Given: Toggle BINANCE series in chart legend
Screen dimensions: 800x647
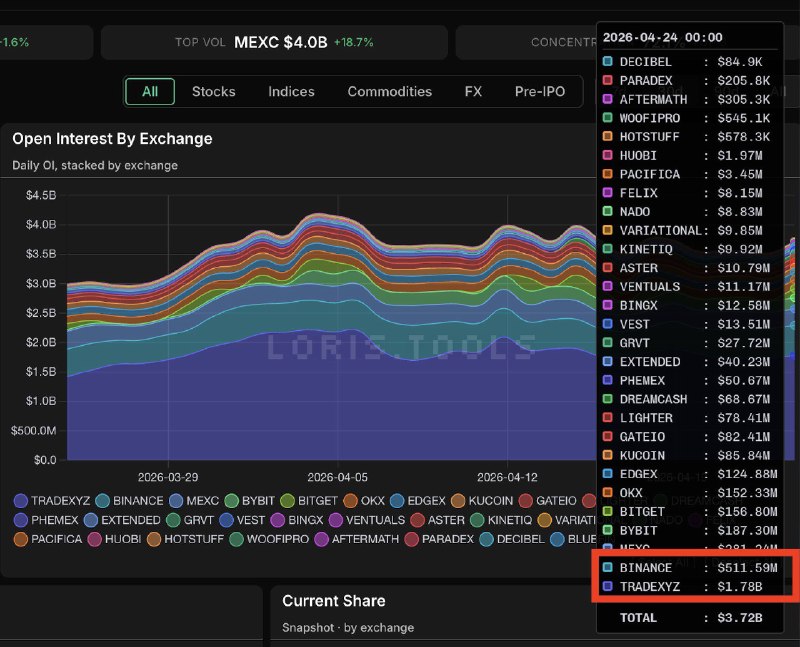Looking at the screenshot, I should coord(130,501).
